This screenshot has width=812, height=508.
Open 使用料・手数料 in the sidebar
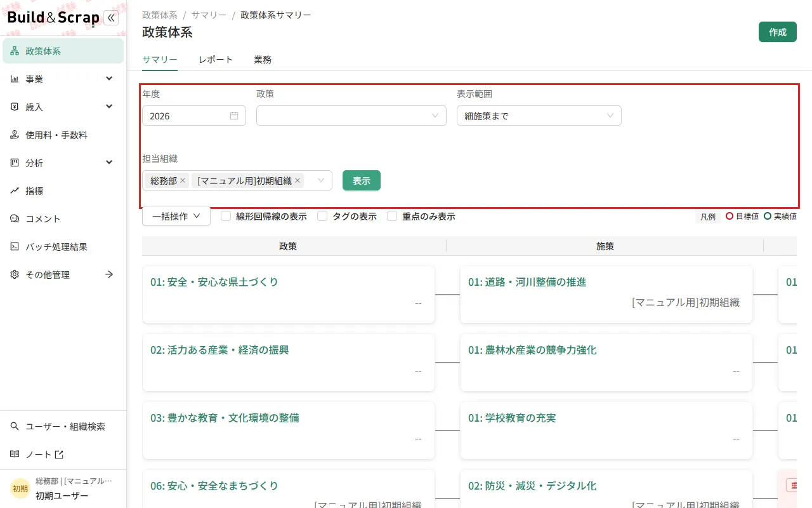pos(63,135)
